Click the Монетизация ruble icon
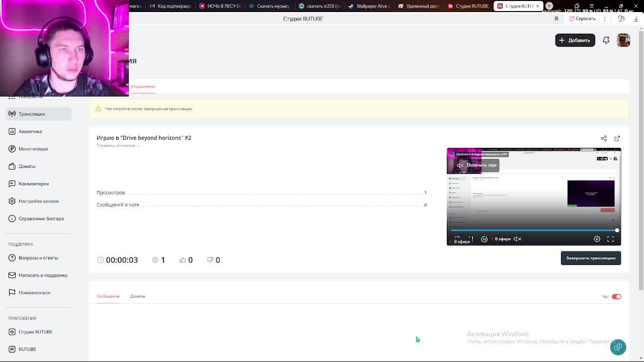644x362 pixels. pyautogui.click(x=12, y=149)
